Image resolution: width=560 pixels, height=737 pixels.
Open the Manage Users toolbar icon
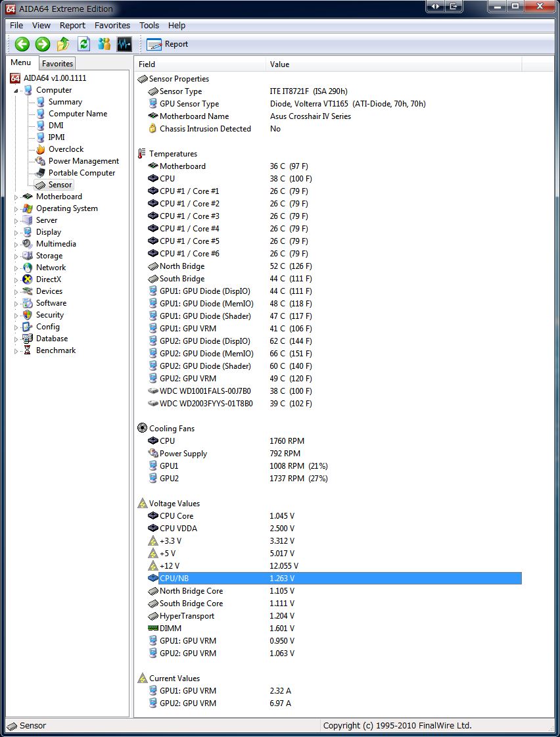click(105, 44)
